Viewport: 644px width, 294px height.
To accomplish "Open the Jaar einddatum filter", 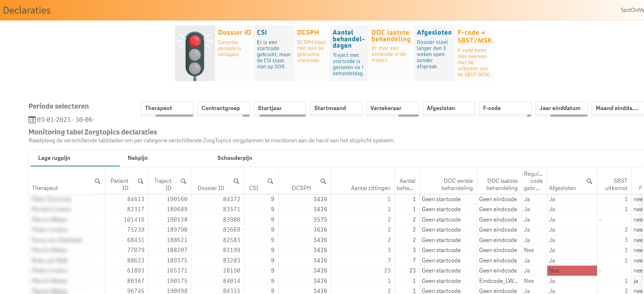I will (x=561, y=108).
